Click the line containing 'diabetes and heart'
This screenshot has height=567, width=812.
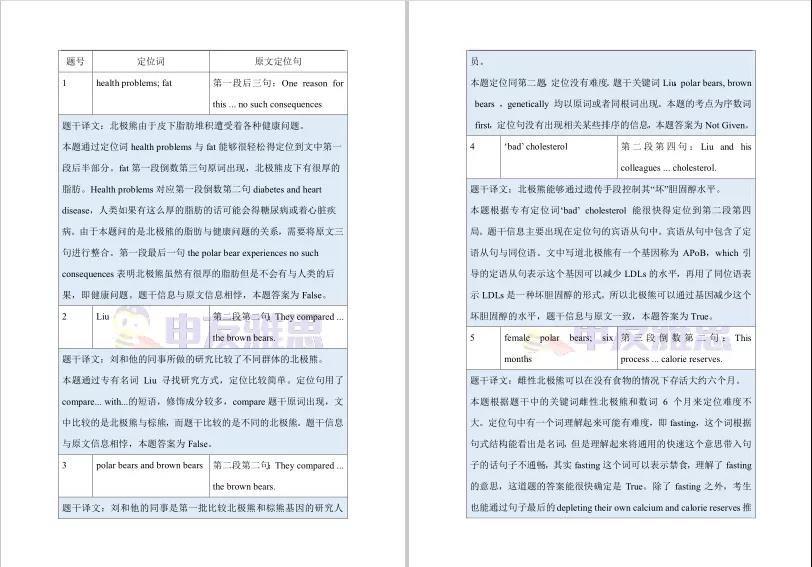tap(192, 189)
